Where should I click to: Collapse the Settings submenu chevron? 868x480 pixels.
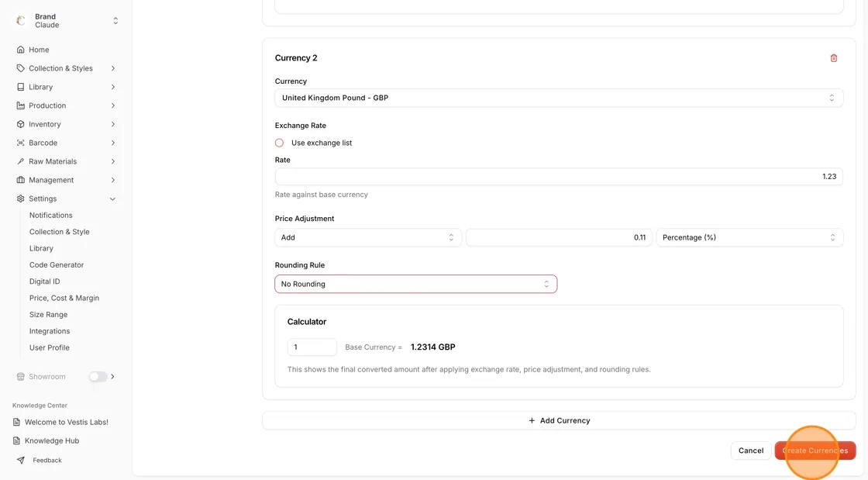pyautogui.click(x=113, y=199)
